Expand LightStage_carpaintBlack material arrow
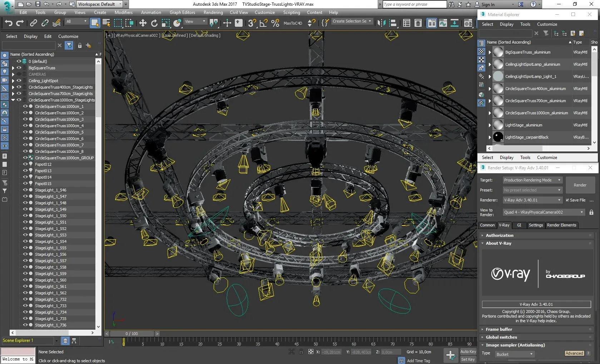Screen dimensions: 600x364 pos(490,137)
